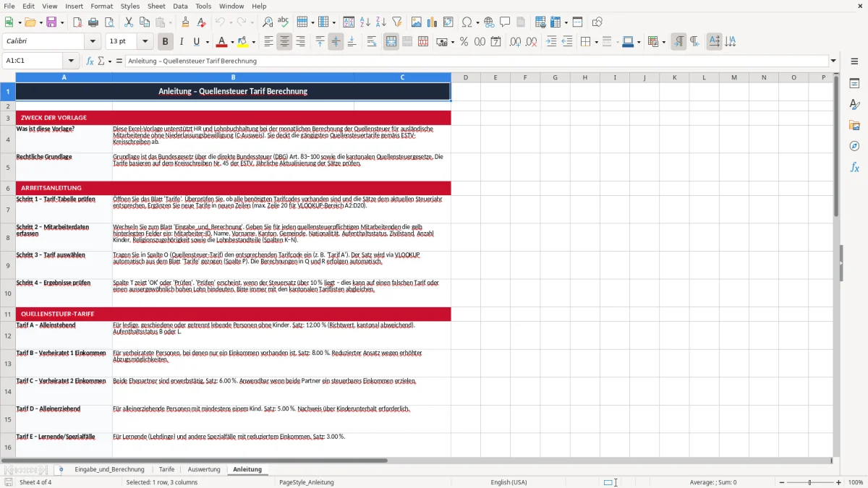
Task: Click language status English (USA)
Action: (509, 482)
